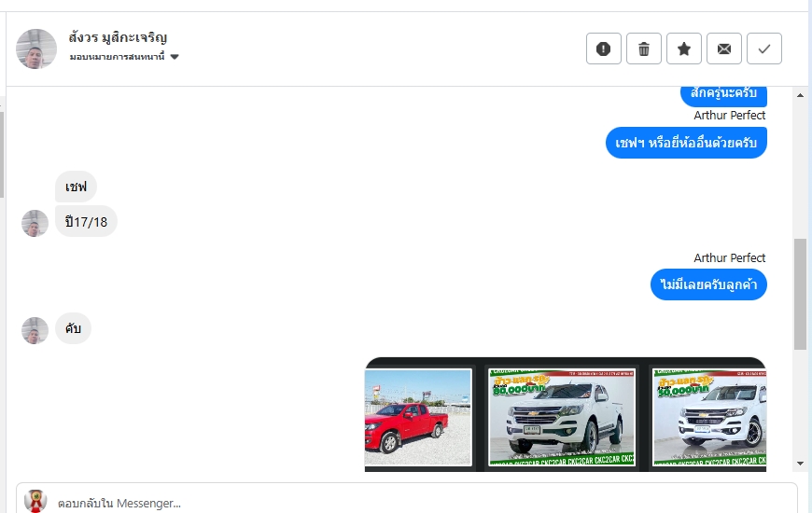Click the page avatar beside reply box
812x513 pixels.
[x=35, y=501]
